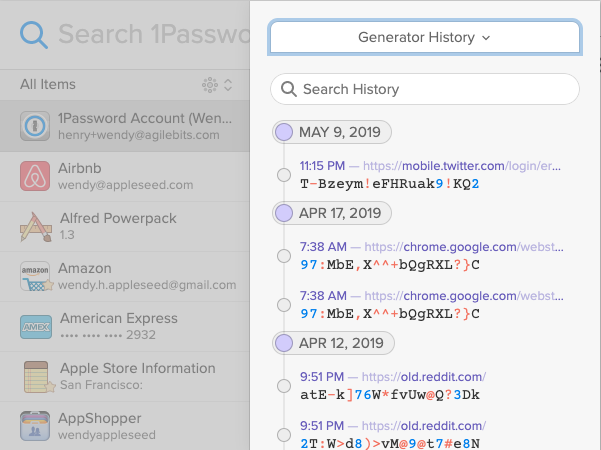Image resolution: width=601 pixels, height=450 pixels.
Task: Open the mobile.twitter.com login link
Action: click(x=461, y=166)
